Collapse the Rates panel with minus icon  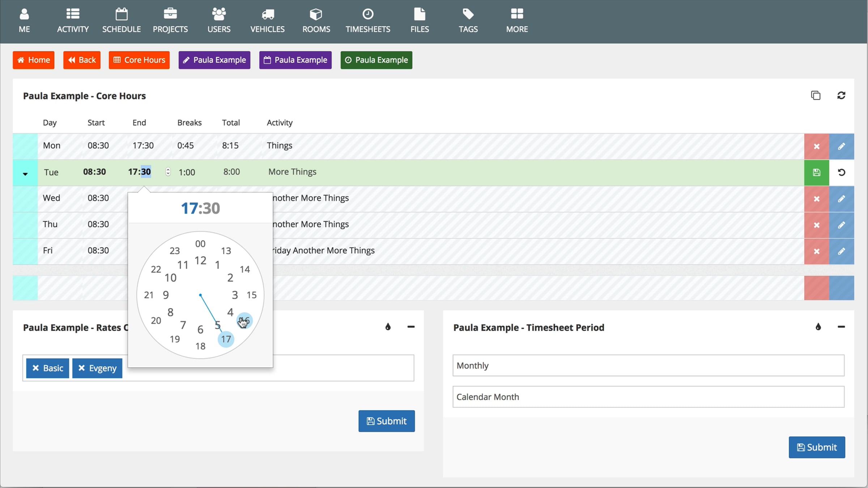point(411,327)
